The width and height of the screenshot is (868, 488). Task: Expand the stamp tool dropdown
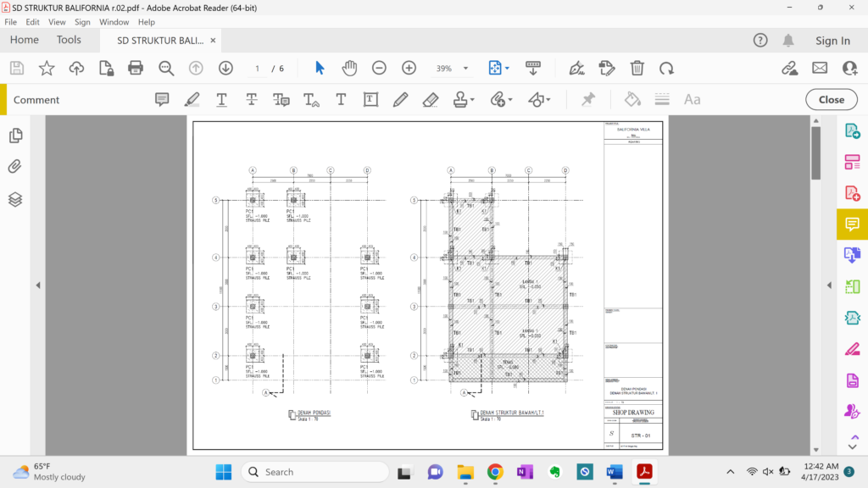coord(471,100)
